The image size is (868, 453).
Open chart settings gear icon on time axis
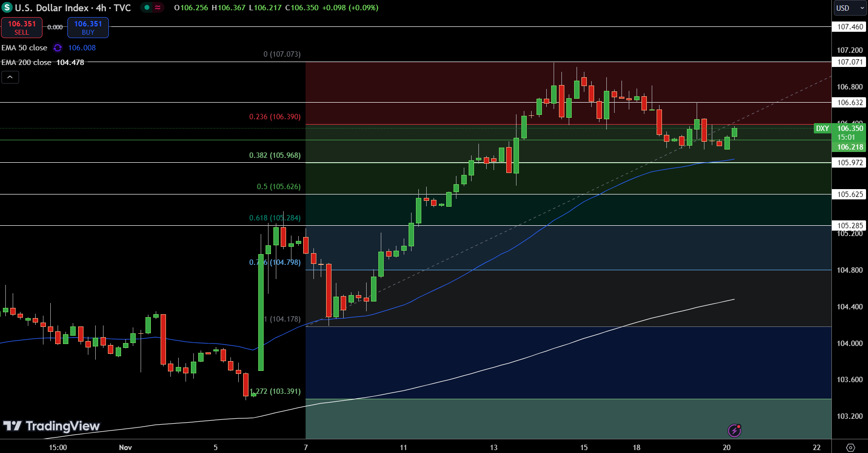pyautogui.click(x=850, y=448)
